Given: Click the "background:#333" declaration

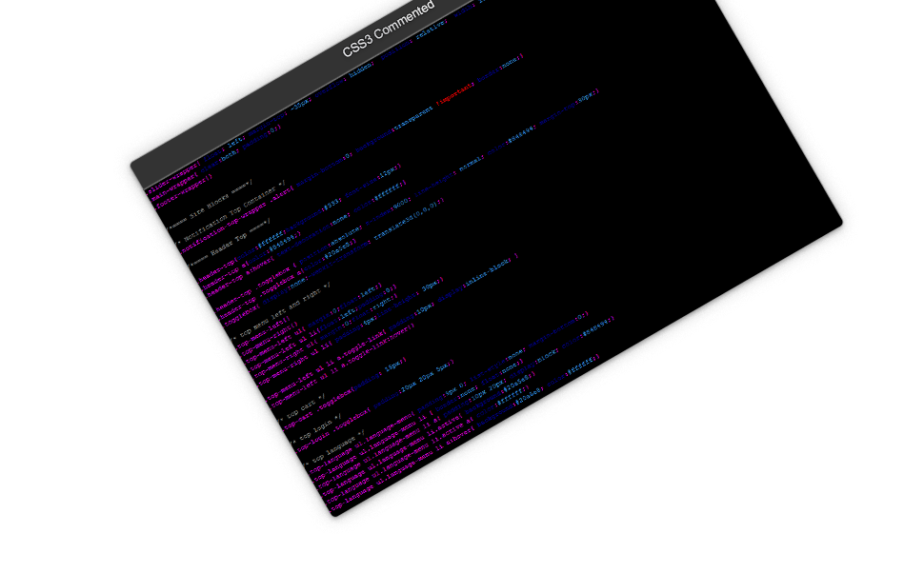Looking at the screenshot, I should (x=311, y=215).
